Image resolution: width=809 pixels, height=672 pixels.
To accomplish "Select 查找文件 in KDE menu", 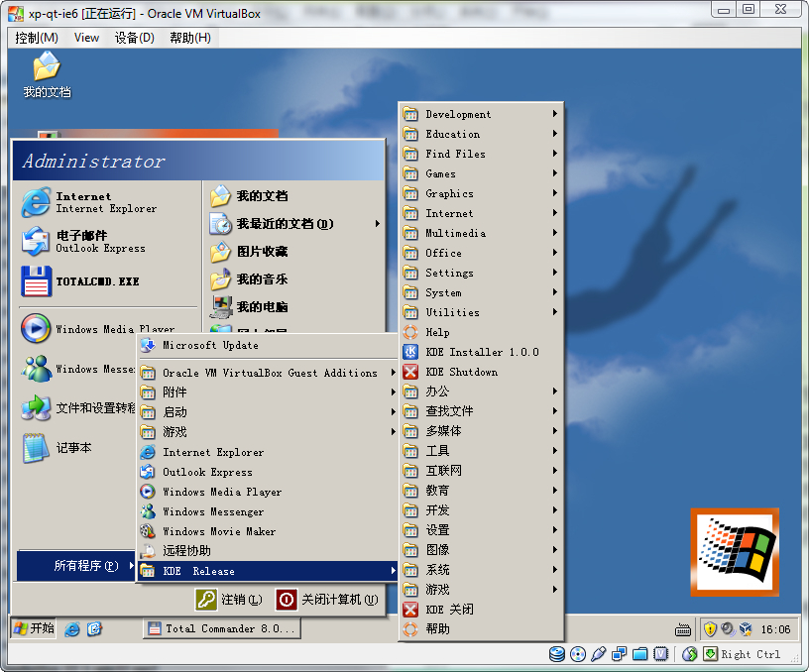I will pos(481,411).
